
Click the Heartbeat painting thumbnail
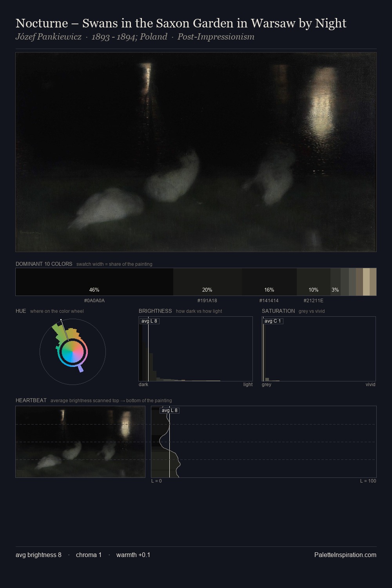(x=80, y=442)
